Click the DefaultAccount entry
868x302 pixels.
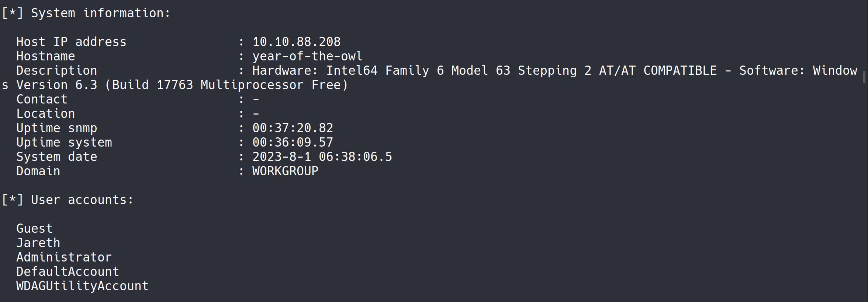point(68,271)
